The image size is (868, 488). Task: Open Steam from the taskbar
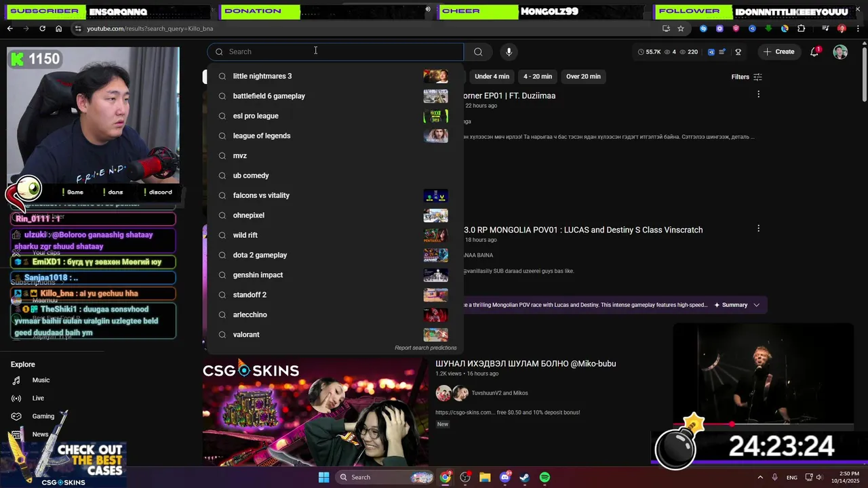525,477
